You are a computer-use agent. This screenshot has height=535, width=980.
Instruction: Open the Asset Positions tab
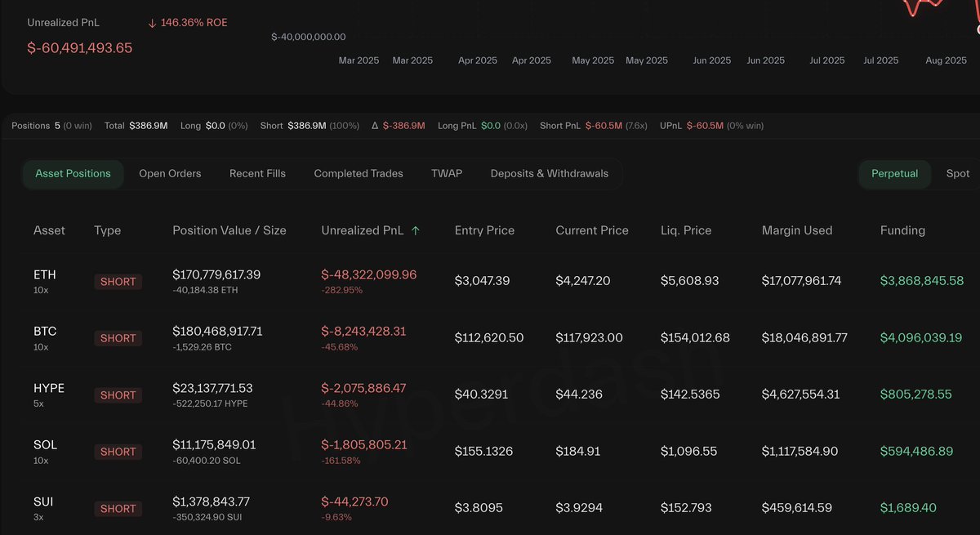coord(73,173)
